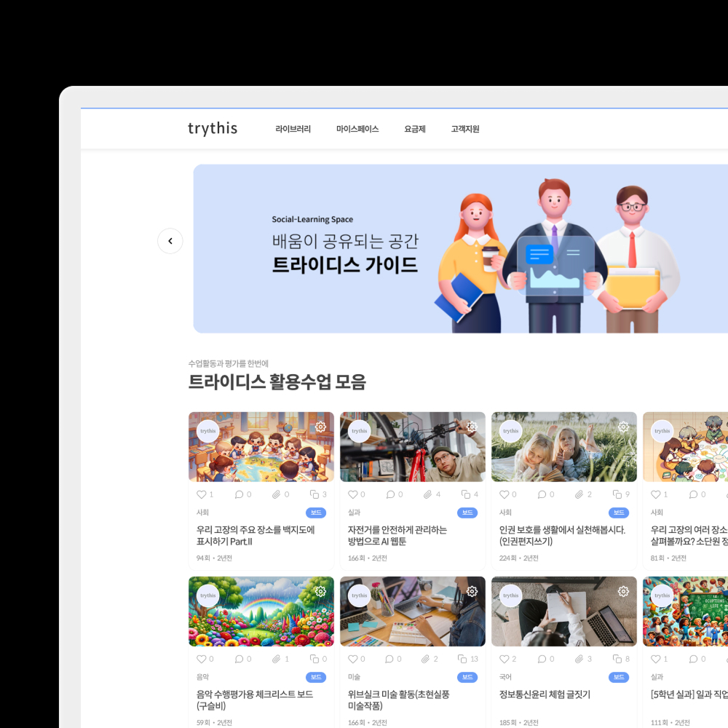Click copy icon on 인권 보호 card
Viewport: 728px width, 728px height.
point(617,494)
